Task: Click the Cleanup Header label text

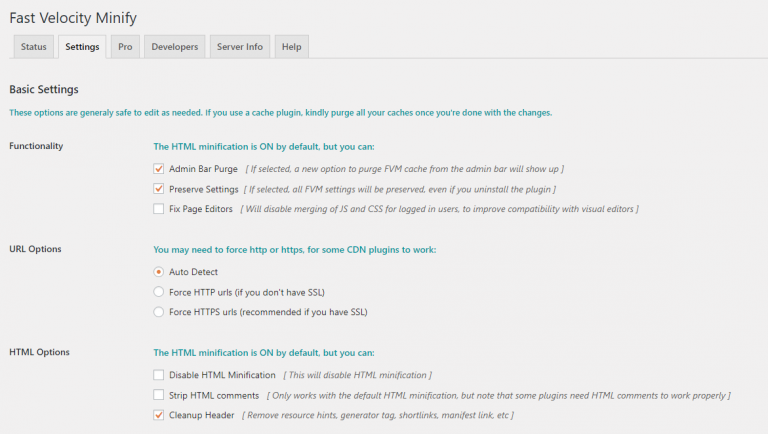Action: tap(202, 415)
